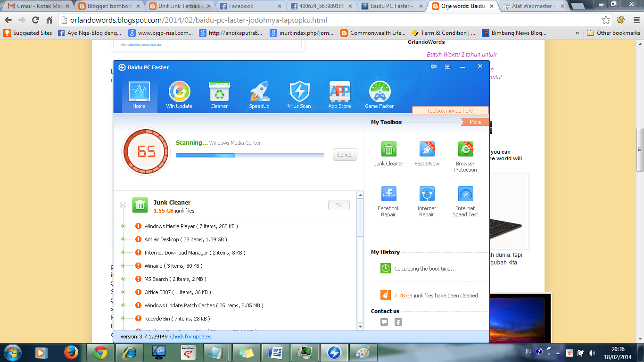The width and height of the screenshot is (644, 362).
Task: Bookmark this page with the star icon
Action: [606, 20]
